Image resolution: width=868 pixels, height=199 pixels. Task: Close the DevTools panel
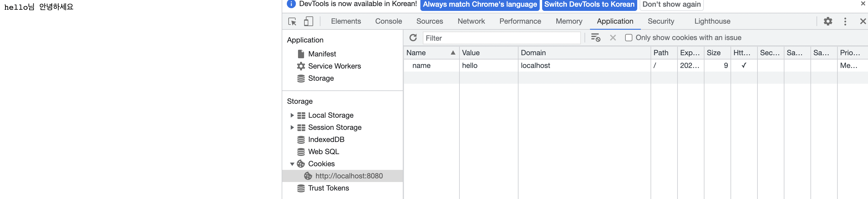pos(863,21)
